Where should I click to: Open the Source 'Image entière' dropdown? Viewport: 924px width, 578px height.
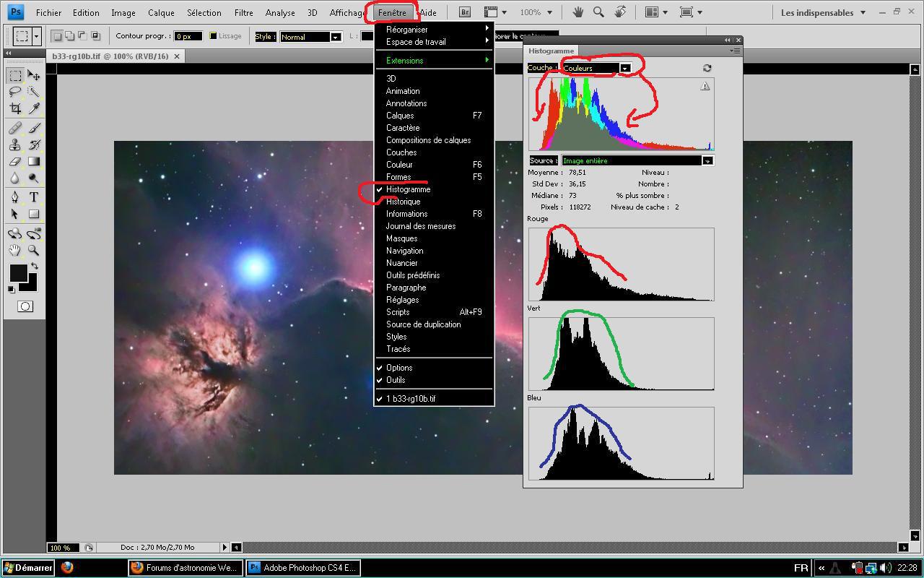point(707,160)
